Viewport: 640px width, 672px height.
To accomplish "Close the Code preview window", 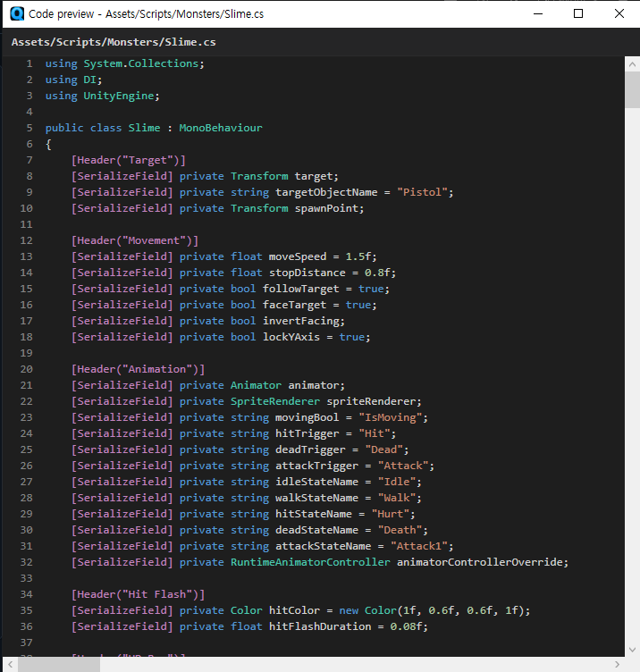I will [619, 13].
